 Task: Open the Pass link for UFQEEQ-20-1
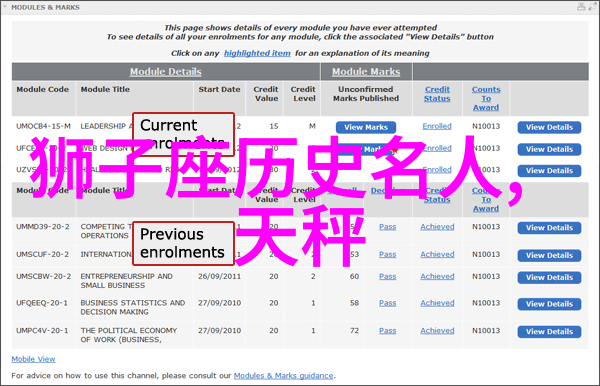388,303
